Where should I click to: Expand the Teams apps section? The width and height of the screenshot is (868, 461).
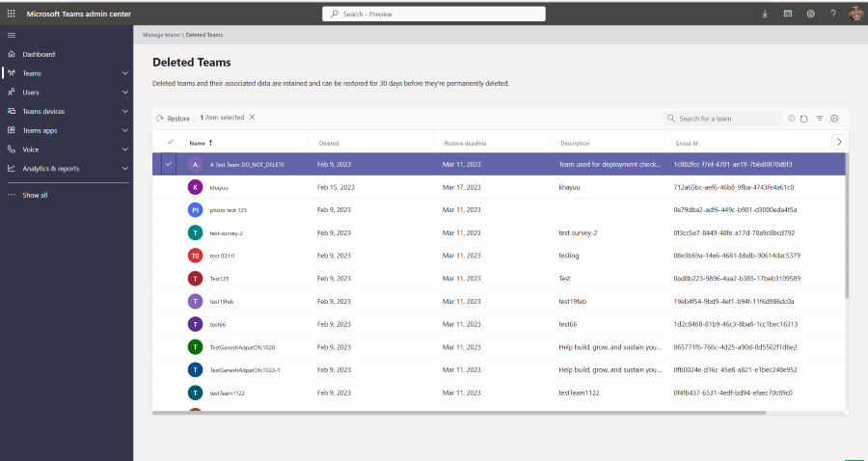click(125, 130)
